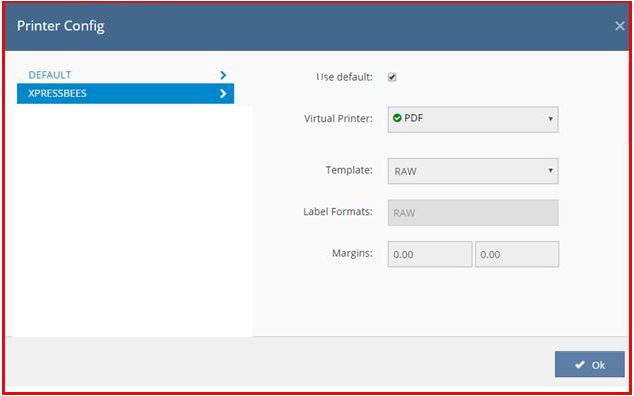Toggle the Use default checkbox
This screenshot has height=396, width=634.
click(392, 77)
